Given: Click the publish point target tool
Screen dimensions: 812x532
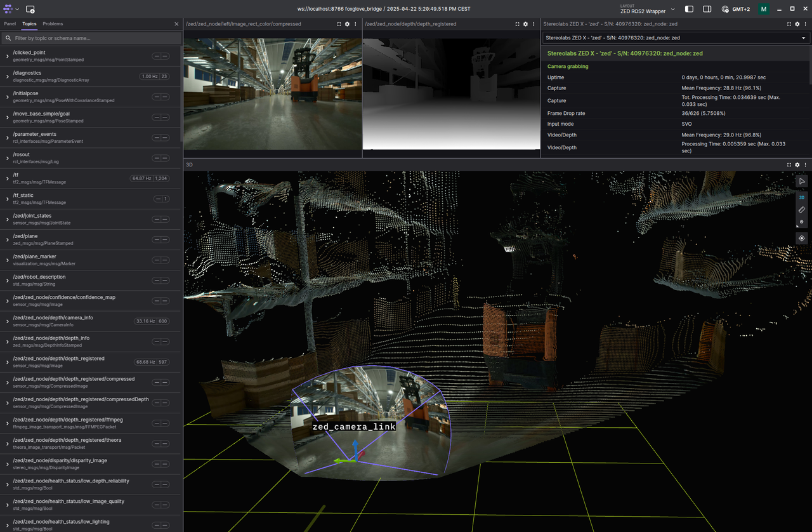Looking at the screenshot, I should point(802,222).
